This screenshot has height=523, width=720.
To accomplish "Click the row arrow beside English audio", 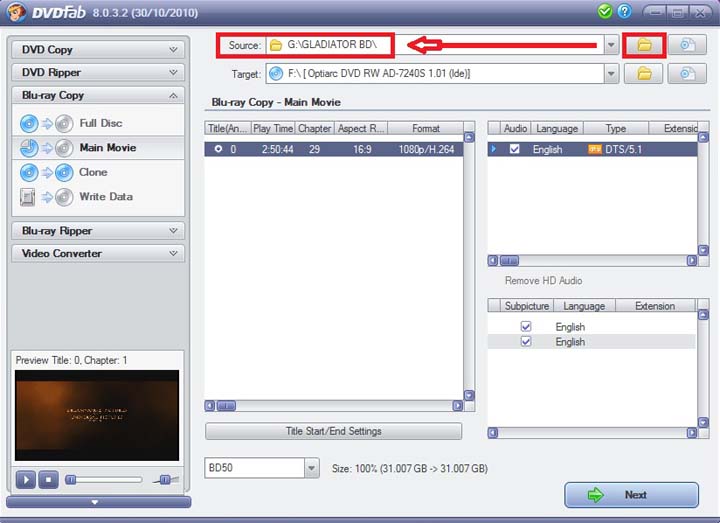I will coord(494,149).
